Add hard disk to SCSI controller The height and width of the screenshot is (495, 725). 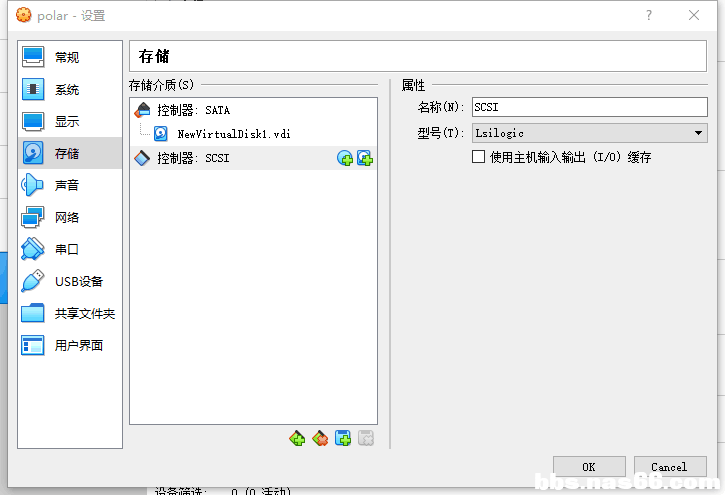365,158
